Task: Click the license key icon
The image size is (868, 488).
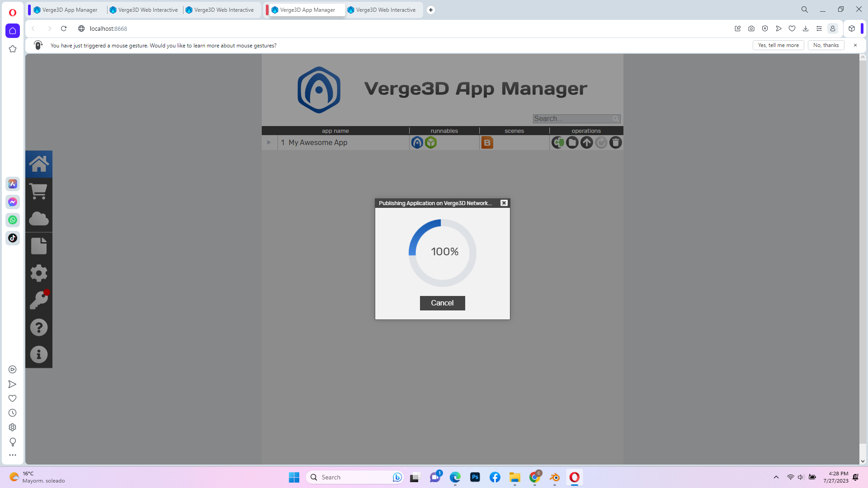Action: pyautogui.click(x=39, y=300)
